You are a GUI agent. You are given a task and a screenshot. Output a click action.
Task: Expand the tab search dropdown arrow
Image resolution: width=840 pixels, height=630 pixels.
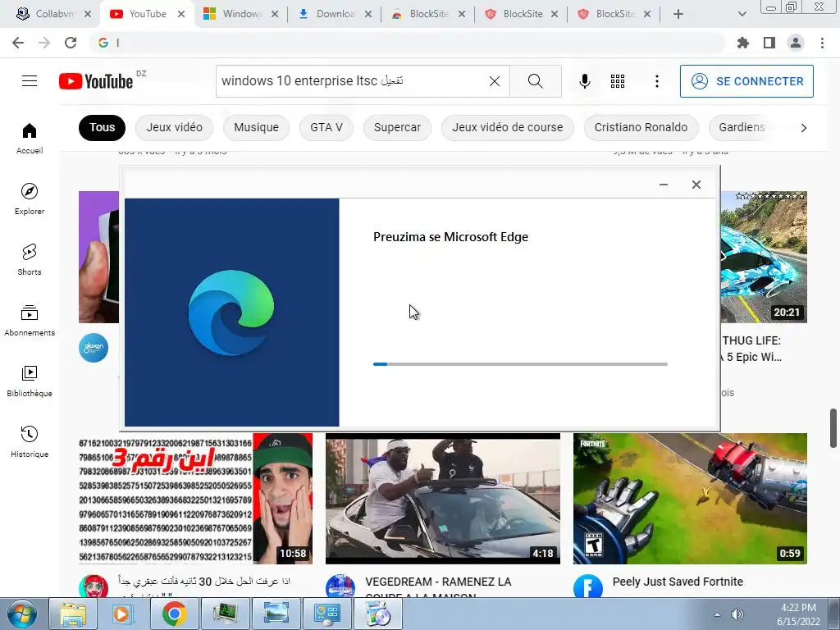click(x=742, y=14)
